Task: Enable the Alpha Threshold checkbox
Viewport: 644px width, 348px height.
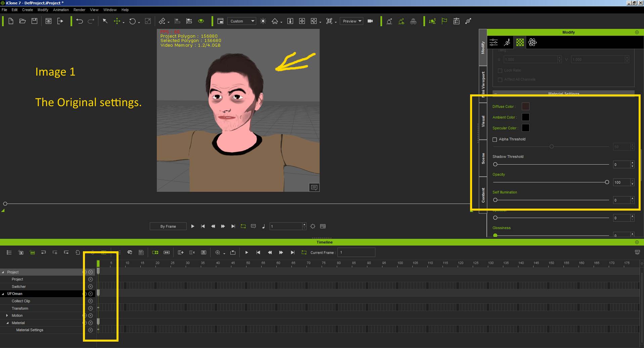Action: [x=495, y=139]
